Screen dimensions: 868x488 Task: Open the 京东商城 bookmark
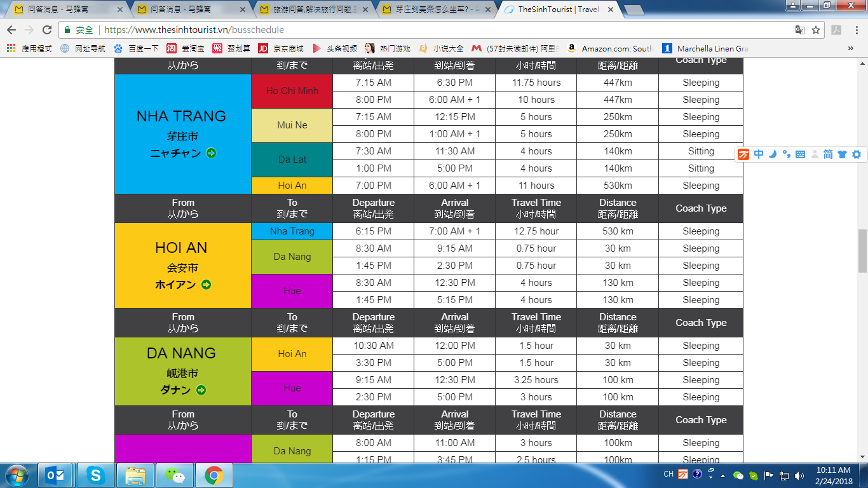click(x=281, y=48)
